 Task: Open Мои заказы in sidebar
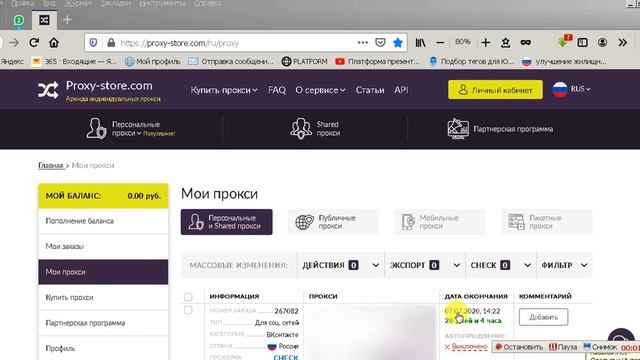[103, 247]
